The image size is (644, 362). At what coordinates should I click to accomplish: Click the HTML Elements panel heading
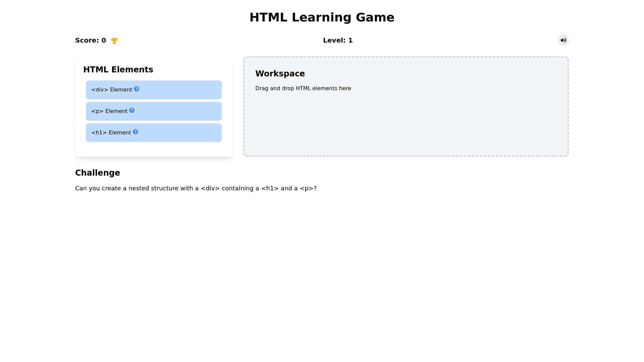coord(118,70)
